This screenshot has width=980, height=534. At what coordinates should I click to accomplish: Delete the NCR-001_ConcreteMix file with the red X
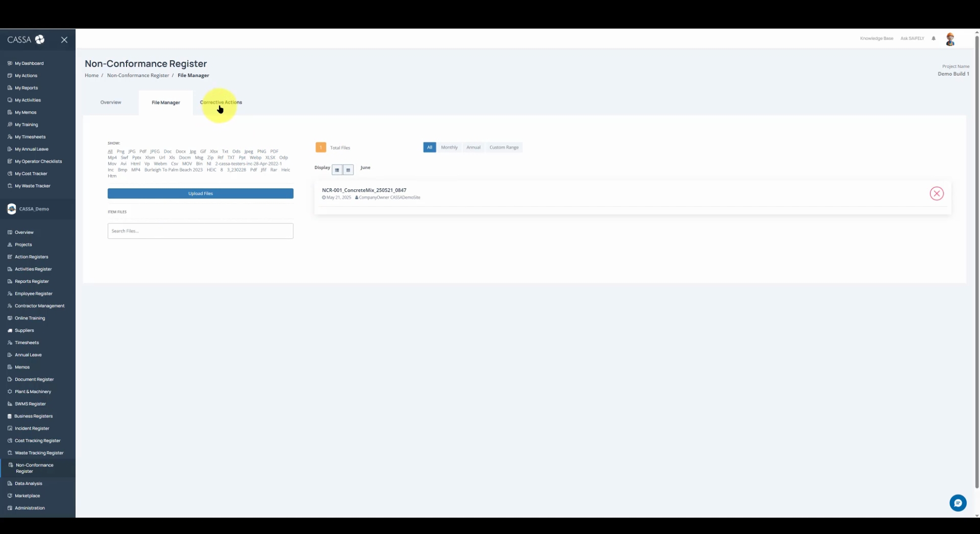(936, 193)
